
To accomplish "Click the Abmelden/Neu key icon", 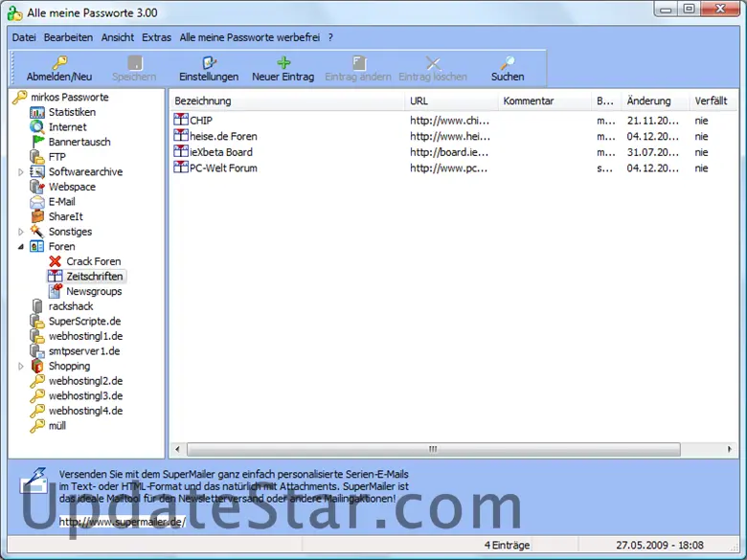I will 60,62.
